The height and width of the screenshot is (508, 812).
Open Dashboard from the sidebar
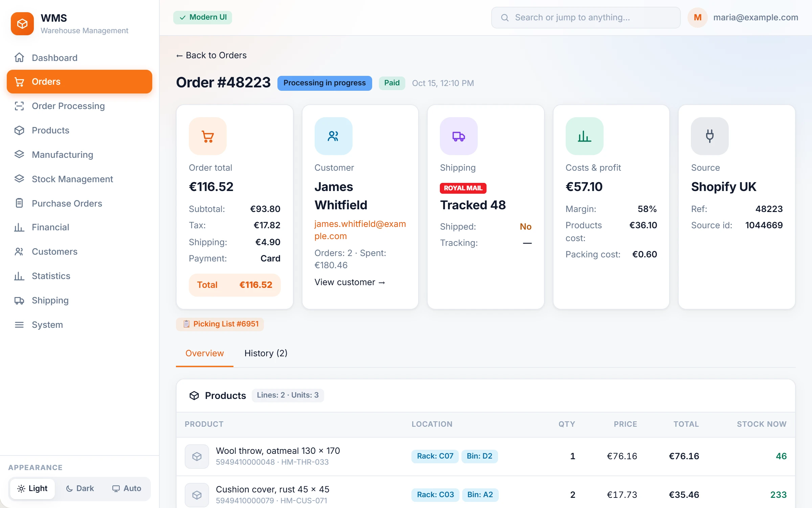coord(80,58)
